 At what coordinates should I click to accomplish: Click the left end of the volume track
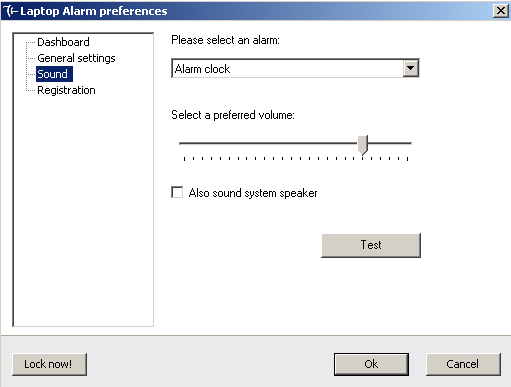click(x=182, y=143)
